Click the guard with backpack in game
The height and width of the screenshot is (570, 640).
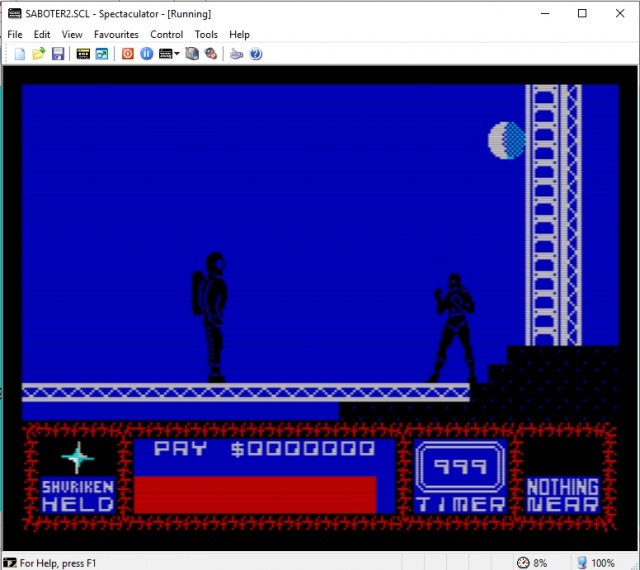pyautogui.click(x=210, y=317)
